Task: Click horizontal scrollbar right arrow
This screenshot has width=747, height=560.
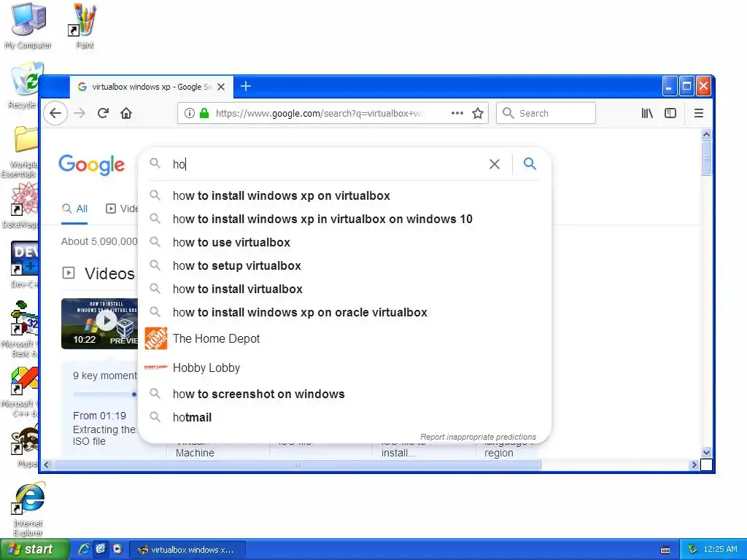Action: point(694,464)
